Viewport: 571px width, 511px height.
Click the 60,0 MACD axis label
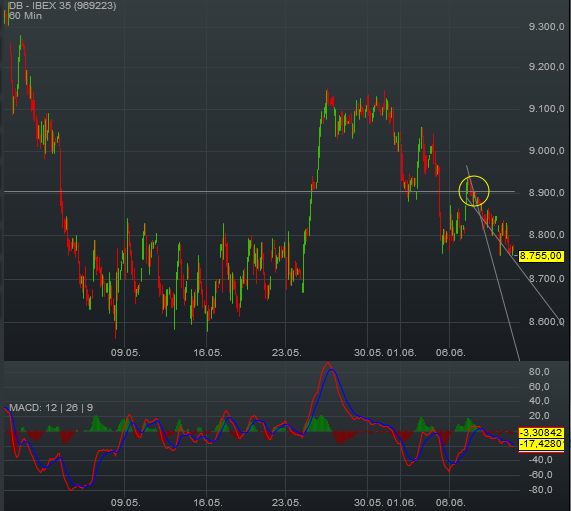click(539, 386)
